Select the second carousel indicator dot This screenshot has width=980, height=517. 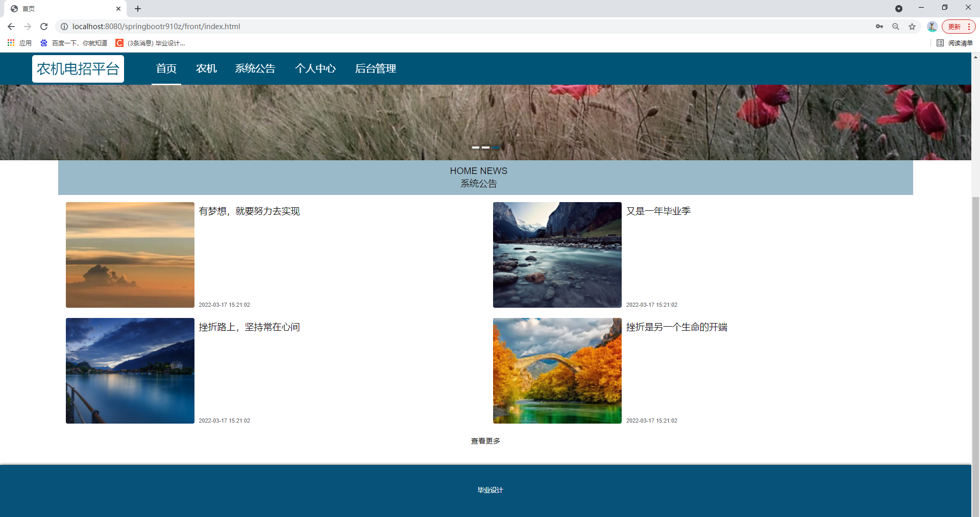[x=486, y=147]
